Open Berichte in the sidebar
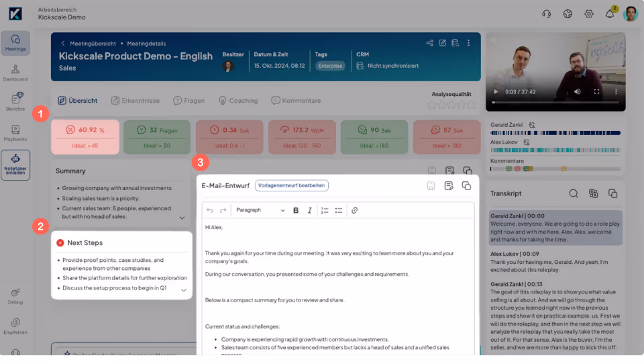Viewport: 644px width, 362px height. (x=15, y=101)
